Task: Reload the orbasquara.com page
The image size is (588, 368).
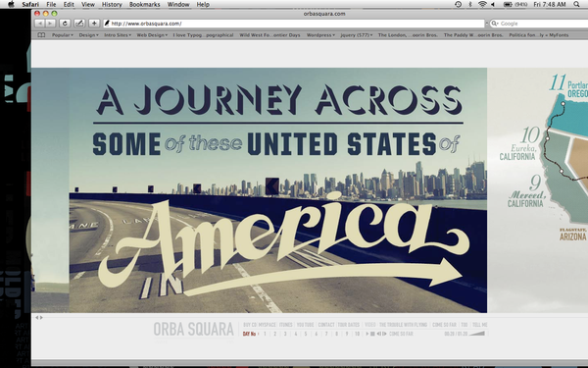Action: [x=65, y=24]
